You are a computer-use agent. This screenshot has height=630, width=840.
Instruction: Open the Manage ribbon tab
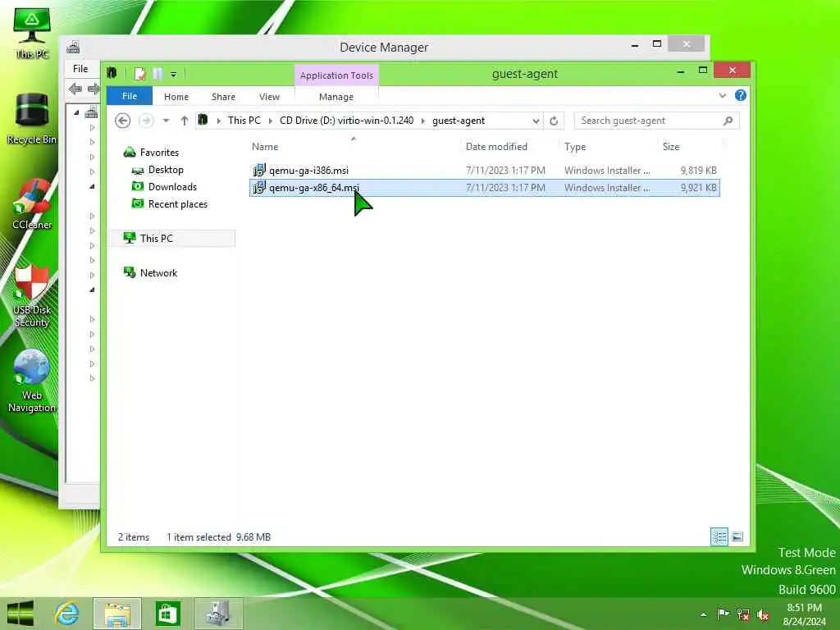coord(336,97)
